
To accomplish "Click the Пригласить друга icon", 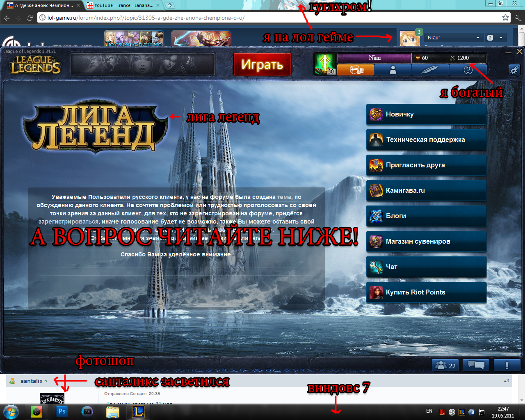I will [376, 165].
